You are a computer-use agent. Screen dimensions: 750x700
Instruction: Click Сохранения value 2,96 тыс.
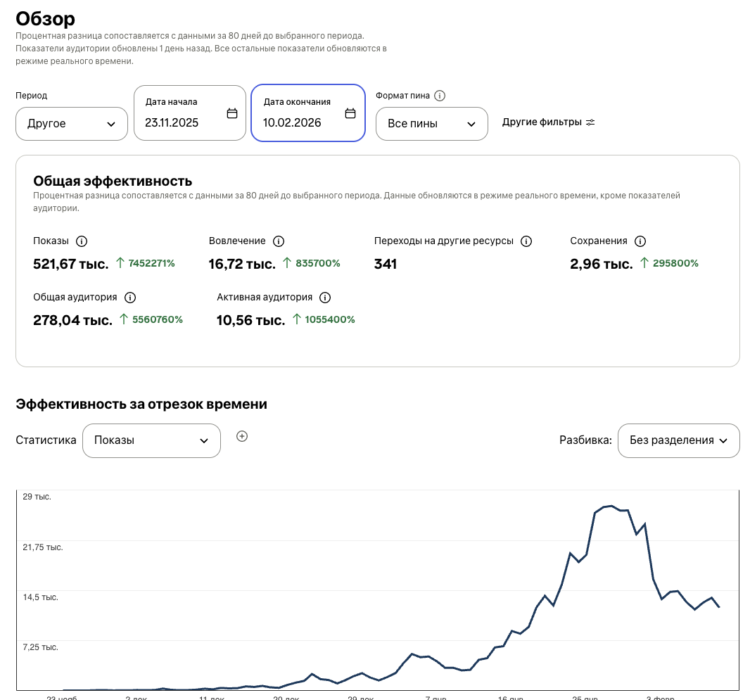coord(600,264)
